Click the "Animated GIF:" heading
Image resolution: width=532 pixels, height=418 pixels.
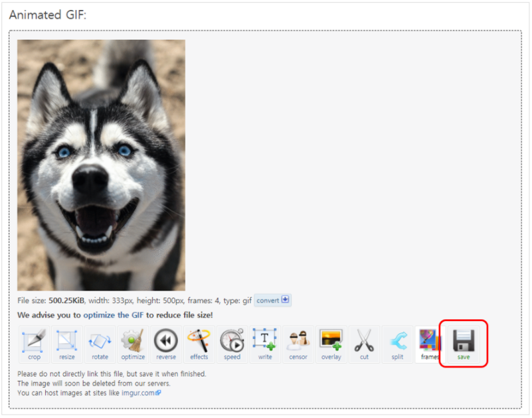[x=48, y=15]
